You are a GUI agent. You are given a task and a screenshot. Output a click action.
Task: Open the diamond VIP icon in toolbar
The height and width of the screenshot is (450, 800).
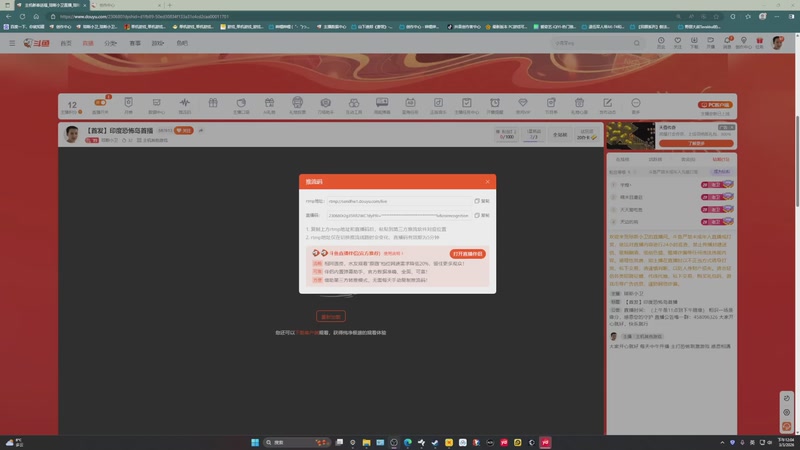[x=523, y=103]
